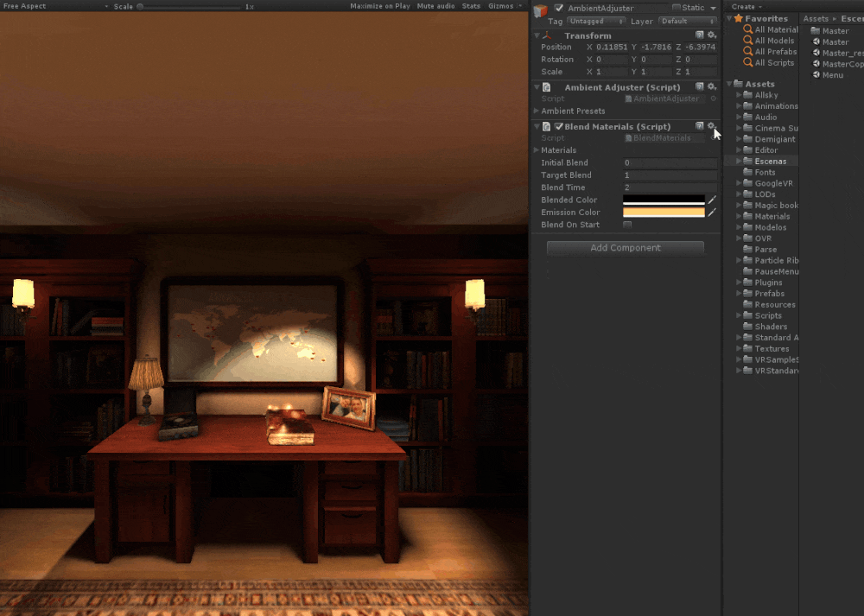Open Transform component gear settings menu
Screen dimensions: 864x616
click(711, 35)
